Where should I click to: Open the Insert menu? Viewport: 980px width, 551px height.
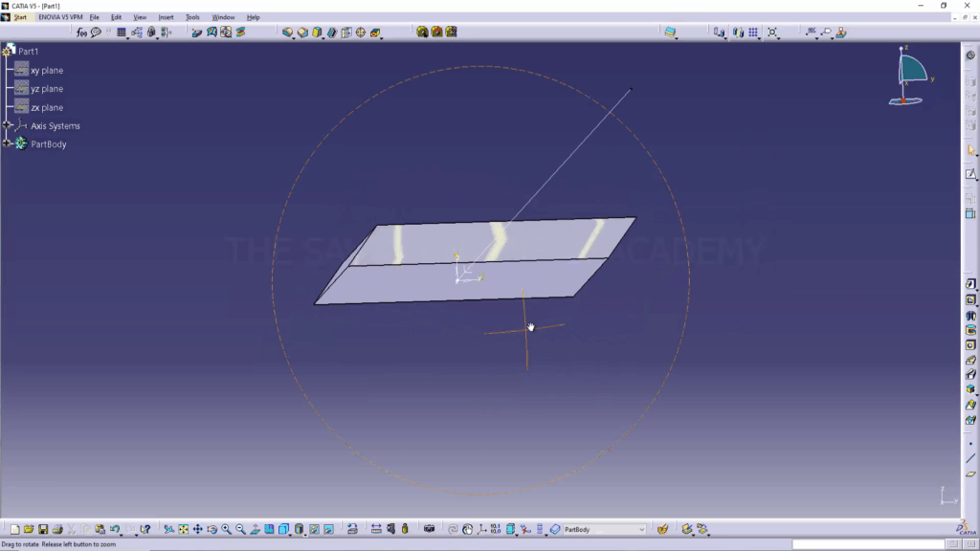pos(167,17)
